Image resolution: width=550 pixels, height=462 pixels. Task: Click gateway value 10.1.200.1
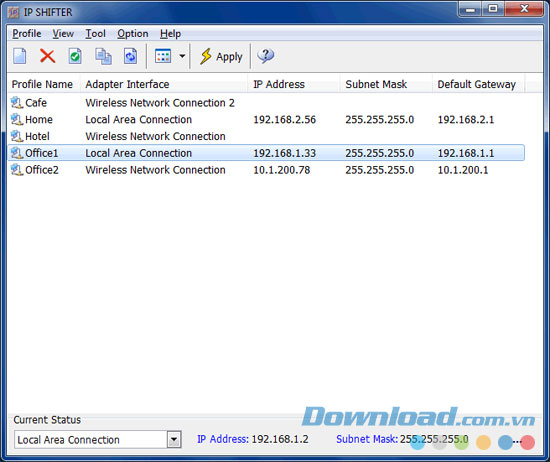pos(463,170)
